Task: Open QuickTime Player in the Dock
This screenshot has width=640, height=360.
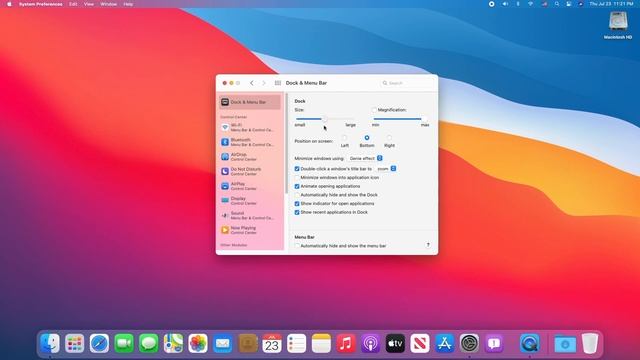Action: 529,343
